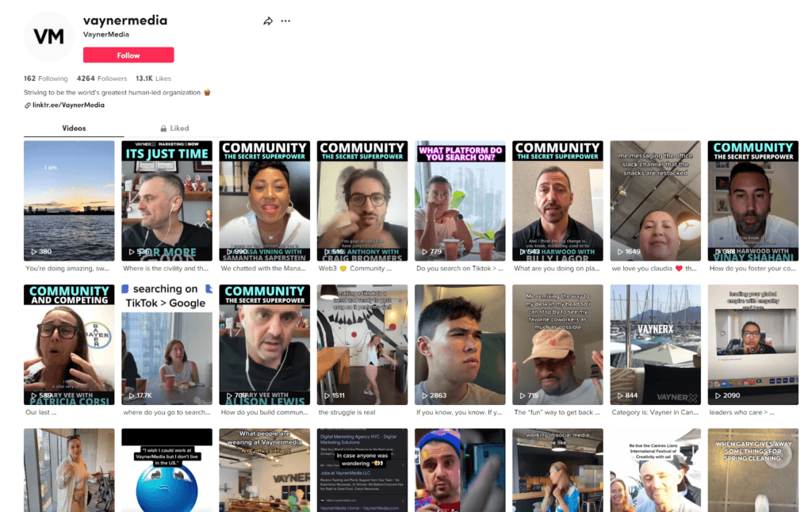This screenshot has width=812, height=512.
Task: Open the 'moving my desk in my head' video thumbnail
Action: 557,345
